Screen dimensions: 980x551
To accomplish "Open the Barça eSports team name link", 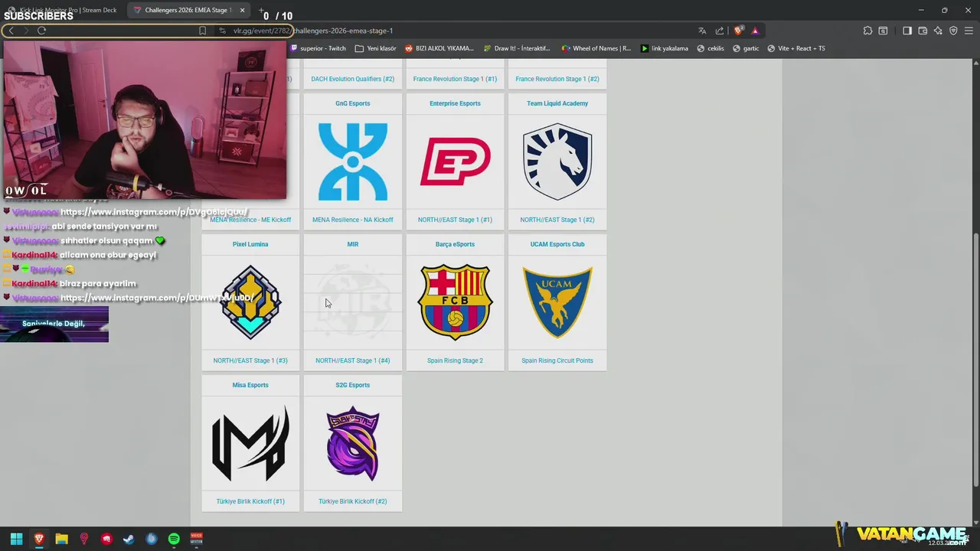I will [455, 244].
